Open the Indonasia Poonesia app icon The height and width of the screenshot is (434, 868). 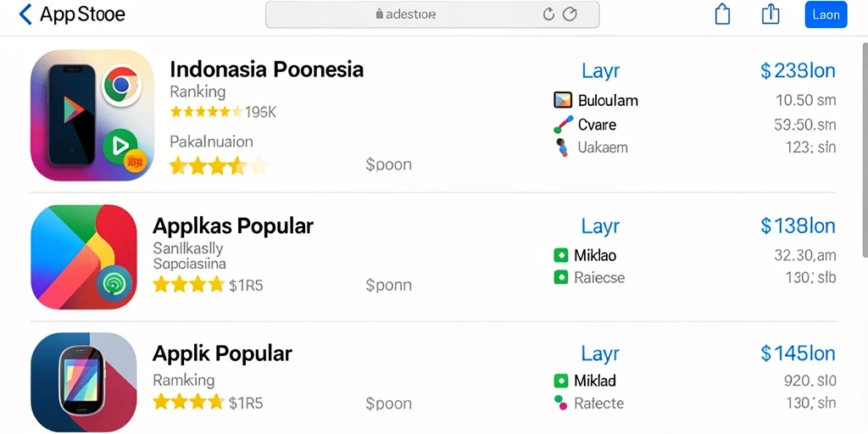click(x=92, y=115)
